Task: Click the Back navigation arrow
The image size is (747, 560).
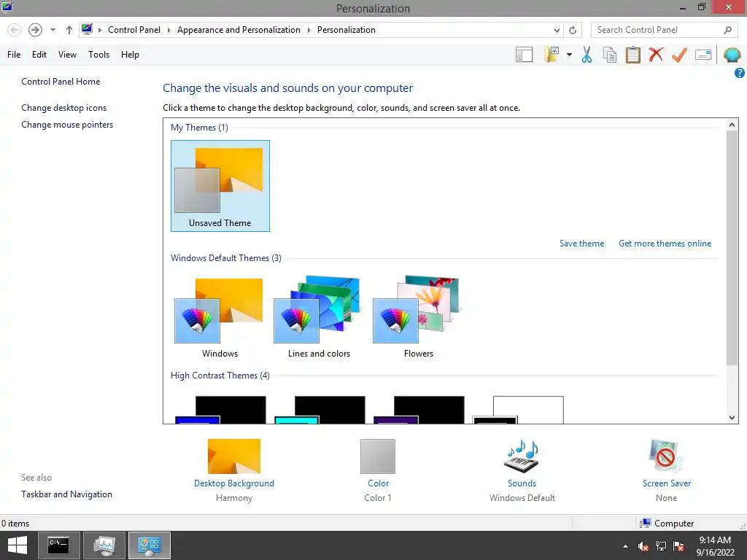Action: pyautogui.click(x=15, y=30)
